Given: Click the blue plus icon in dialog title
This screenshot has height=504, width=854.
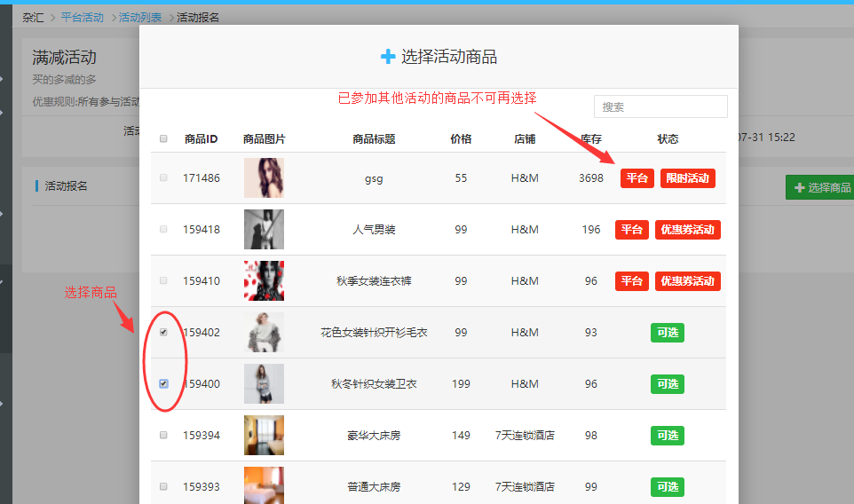Looking at the screenshot, I should (x=388, y=57).
